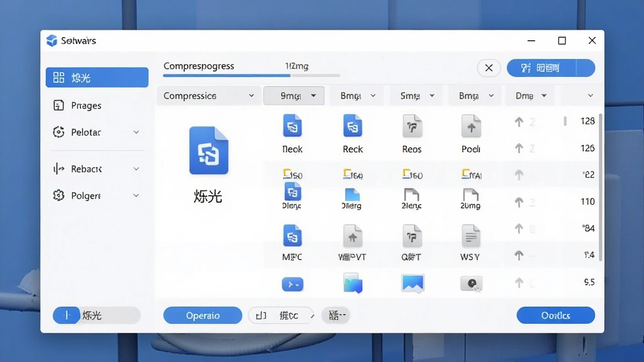This screenshot has width=644, height=362.
Task: Click the gray pill button left of Oortlcs
Action: pos(336,315)
